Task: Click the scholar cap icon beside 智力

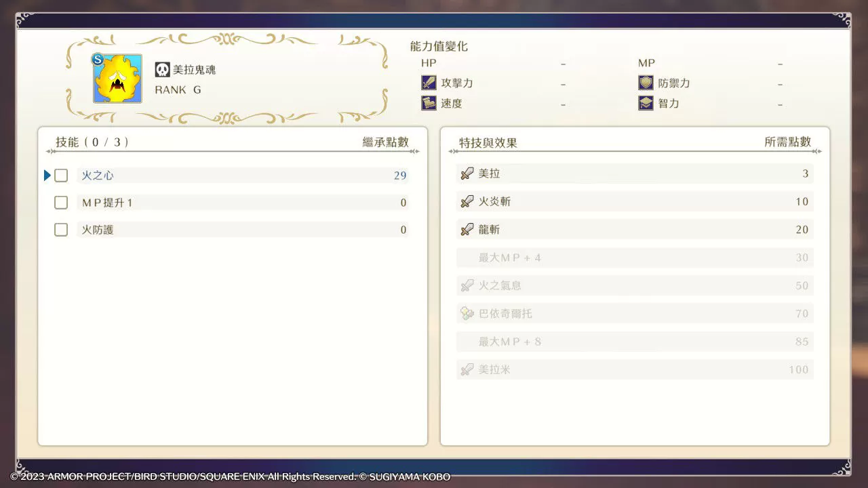Action: click(646, 103)
